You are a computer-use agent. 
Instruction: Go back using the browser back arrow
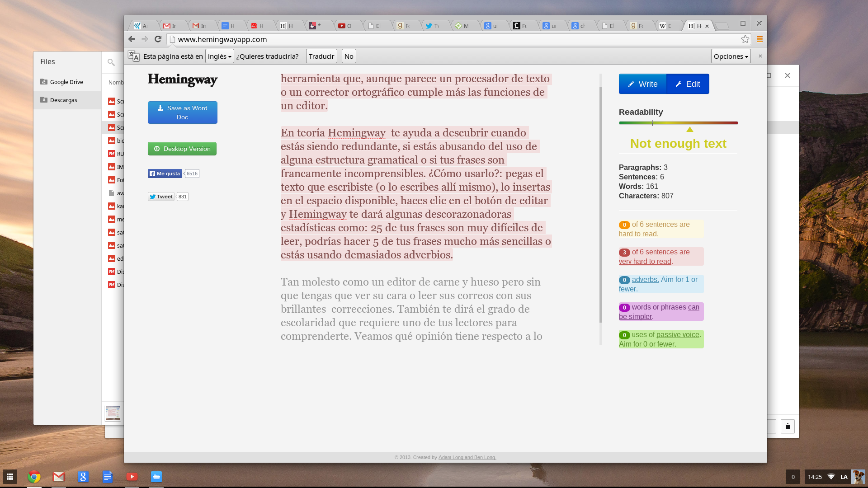point(132,39)
